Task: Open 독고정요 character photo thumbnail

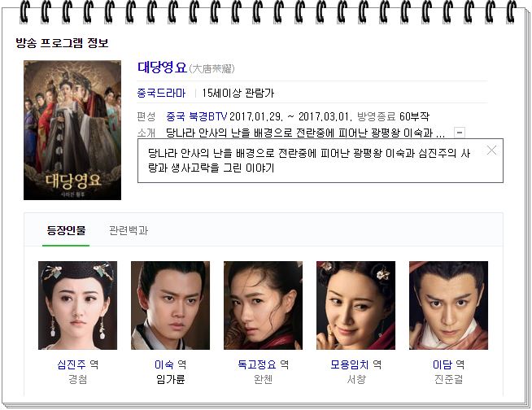Action: [263, 305]
